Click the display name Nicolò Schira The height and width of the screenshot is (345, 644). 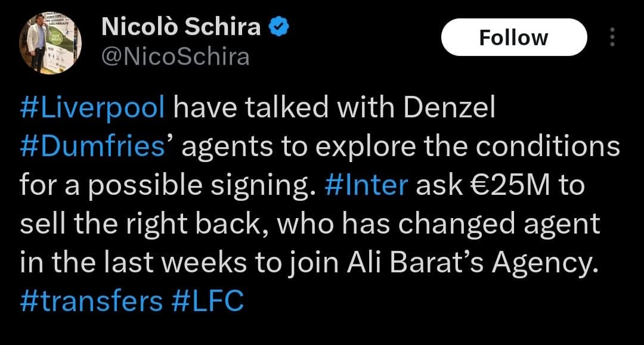(181, 27)
